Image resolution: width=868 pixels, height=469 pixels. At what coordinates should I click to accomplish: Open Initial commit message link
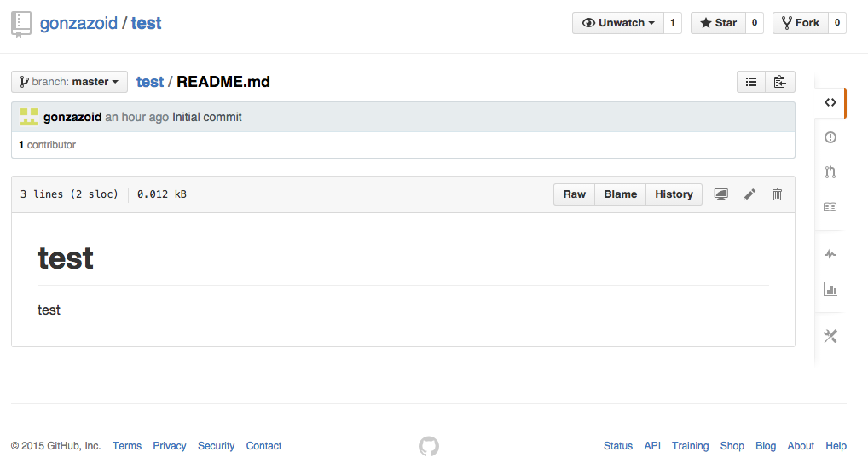[207, 117]
